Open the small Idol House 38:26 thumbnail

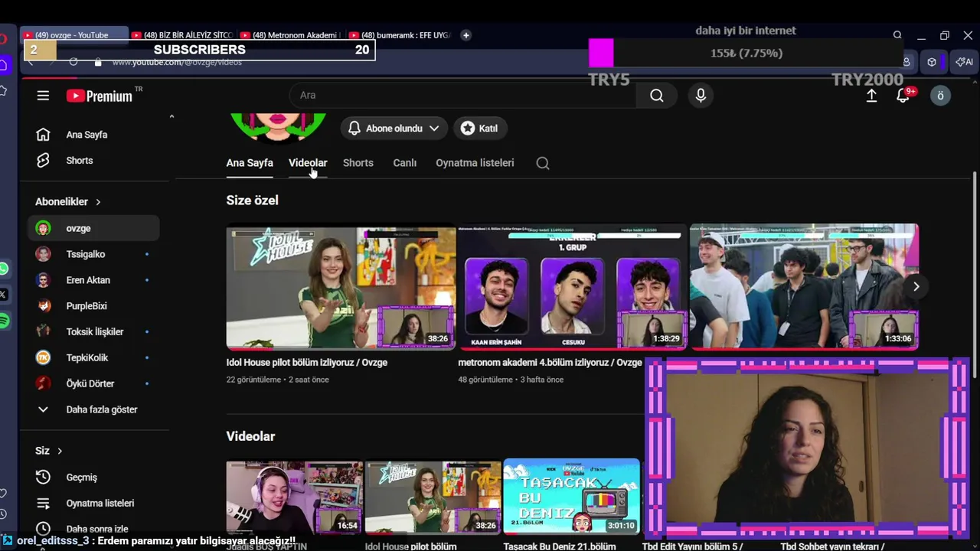tap(433, 497)
